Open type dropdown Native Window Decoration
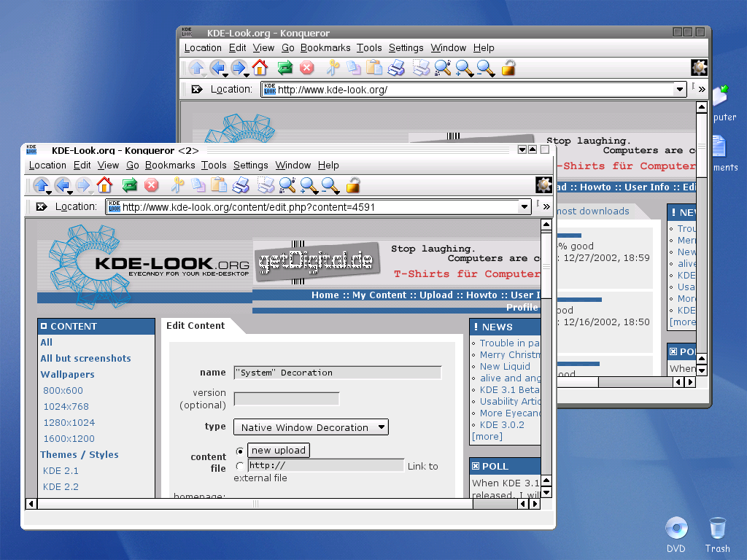 click(311, 427)
